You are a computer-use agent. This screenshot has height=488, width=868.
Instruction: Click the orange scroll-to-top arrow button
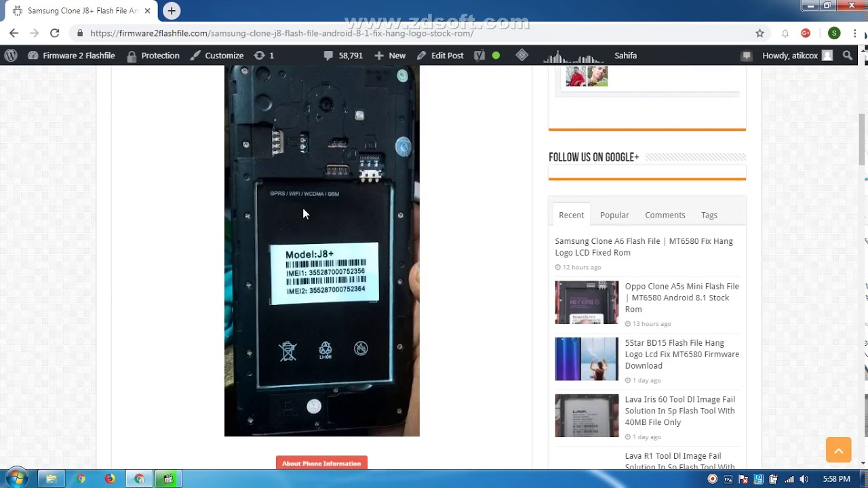(838, 450)
